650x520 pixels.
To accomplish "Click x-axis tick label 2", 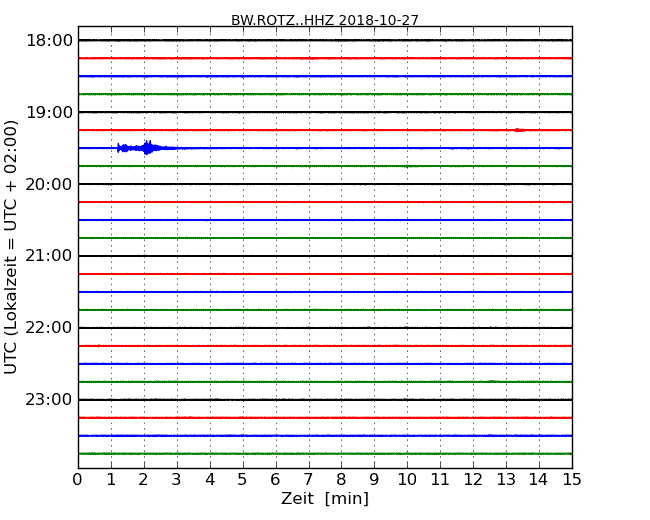I will coord(143,480).
